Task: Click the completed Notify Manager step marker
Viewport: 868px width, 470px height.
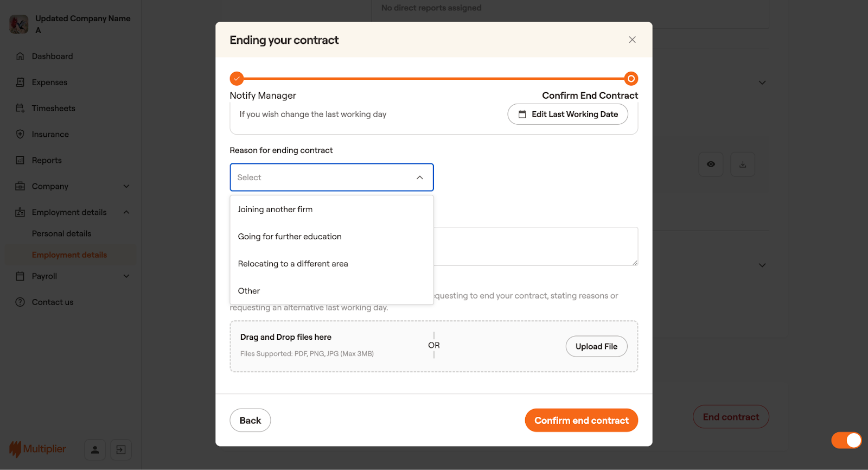Action: [237, 79]
